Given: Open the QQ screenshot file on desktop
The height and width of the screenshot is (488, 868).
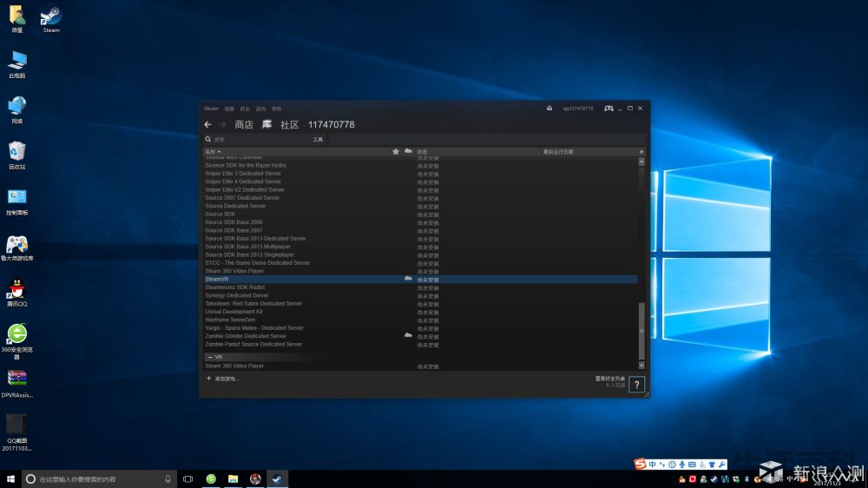Looking at the screenshot, I should coord(16,433).
